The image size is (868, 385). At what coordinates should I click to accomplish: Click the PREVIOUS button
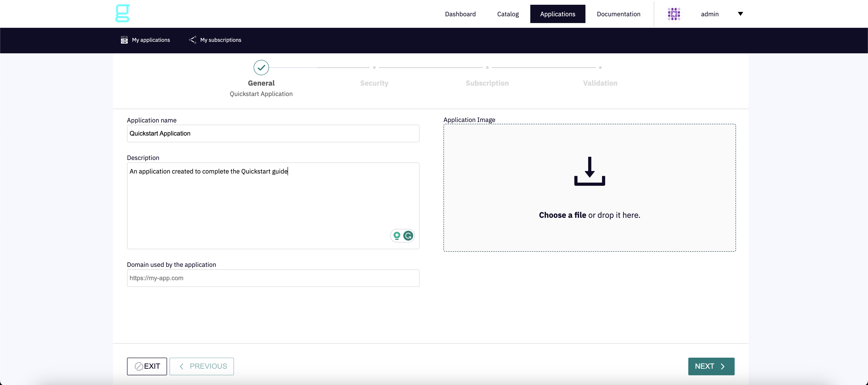[x=201, y=366]
